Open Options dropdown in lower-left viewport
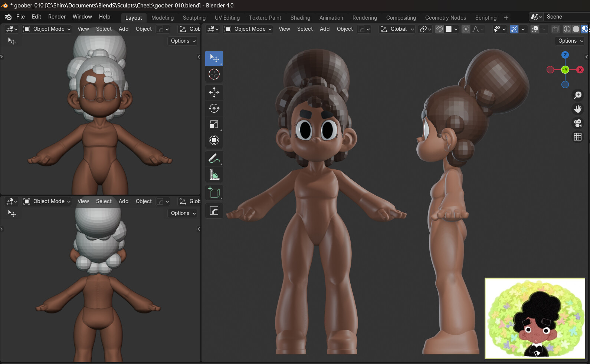Viewport: 590px width, 364px height. tap(183, 213)
